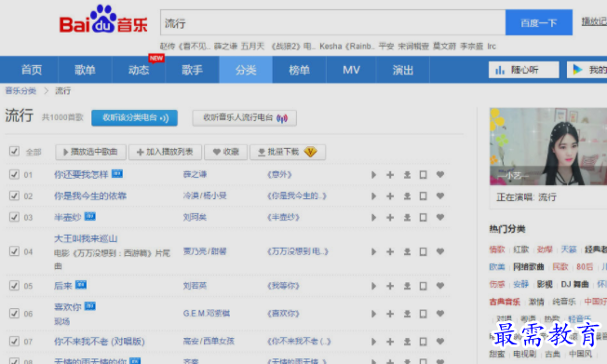
Task: Favorite song 03 半壶纱
Action: pos(440,217)
